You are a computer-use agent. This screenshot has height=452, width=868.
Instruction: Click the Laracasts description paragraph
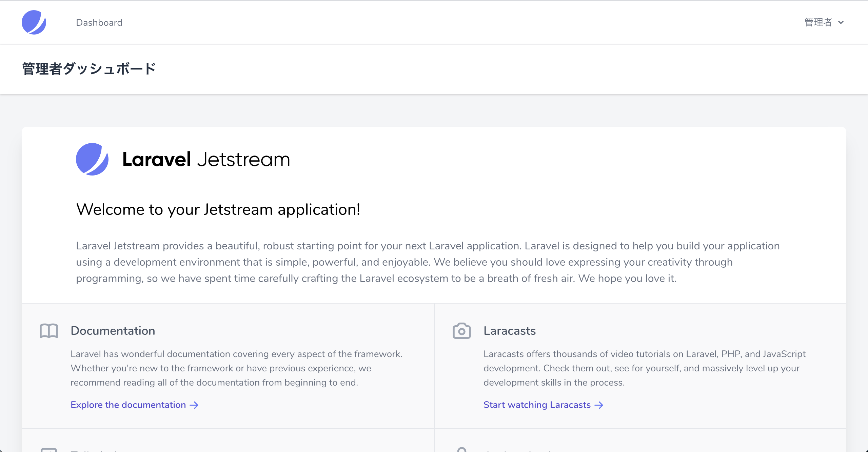[x=644, y=368]
